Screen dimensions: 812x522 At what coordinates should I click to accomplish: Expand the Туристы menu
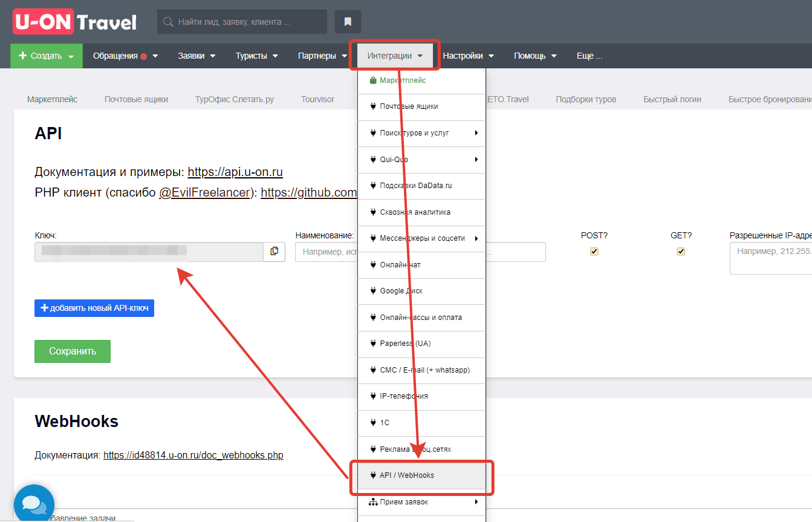(257, 56)
